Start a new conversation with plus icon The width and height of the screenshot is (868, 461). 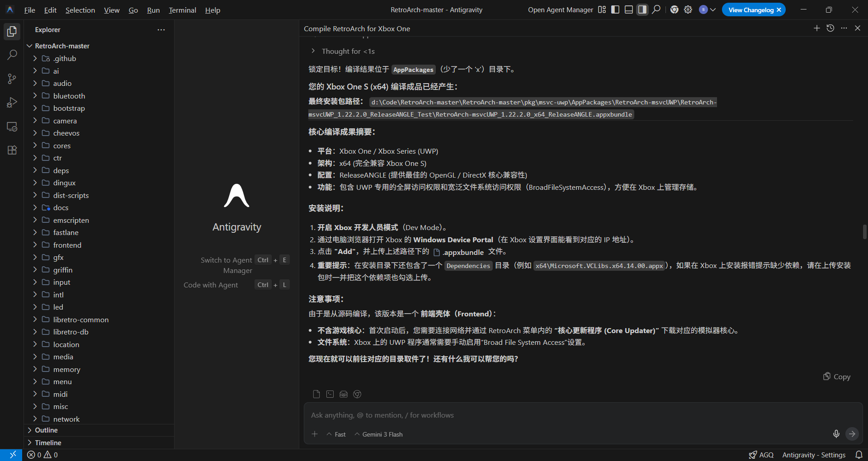pos(816,28)
